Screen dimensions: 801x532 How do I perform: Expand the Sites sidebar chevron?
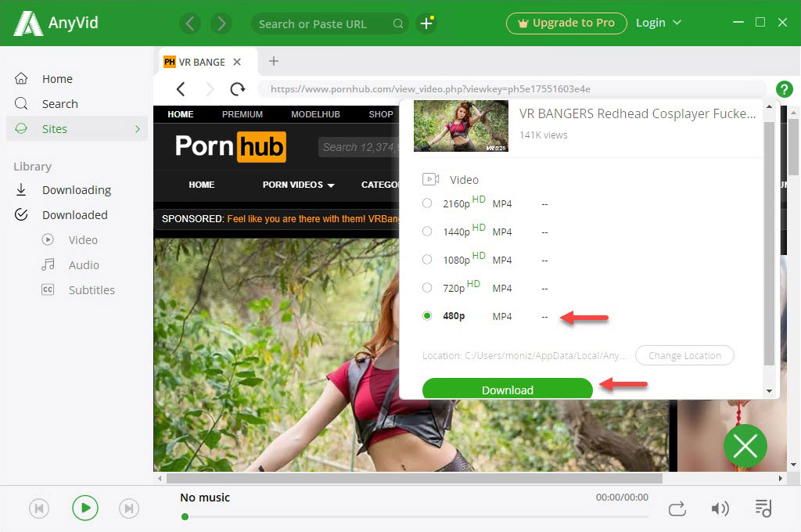pyautogui.click(x=138, y=129)
